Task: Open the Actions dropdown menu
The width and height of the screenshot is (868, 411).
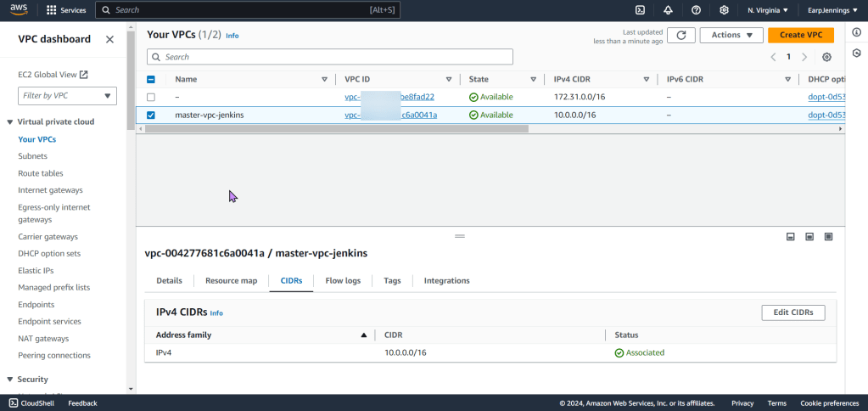Action: [x=731, y=35]
